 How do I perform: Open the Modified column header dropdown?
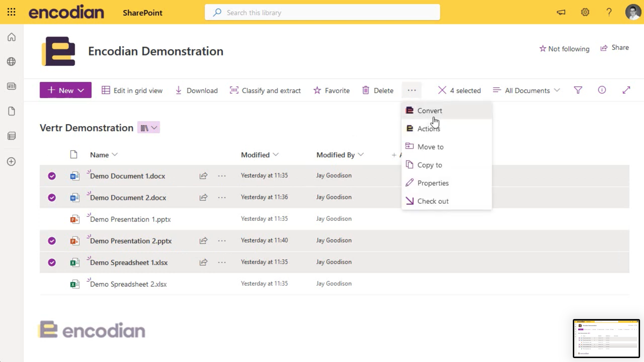tap(260, 155)
